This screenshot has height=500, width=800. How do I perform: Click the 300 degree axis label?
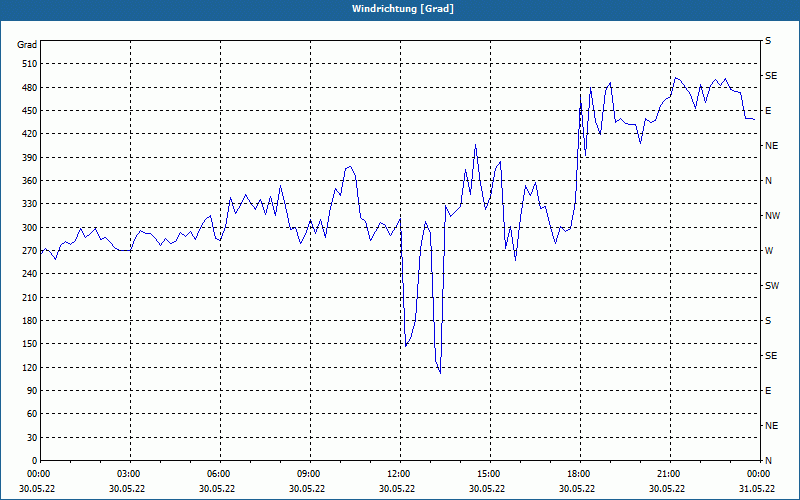pos(30,228)
